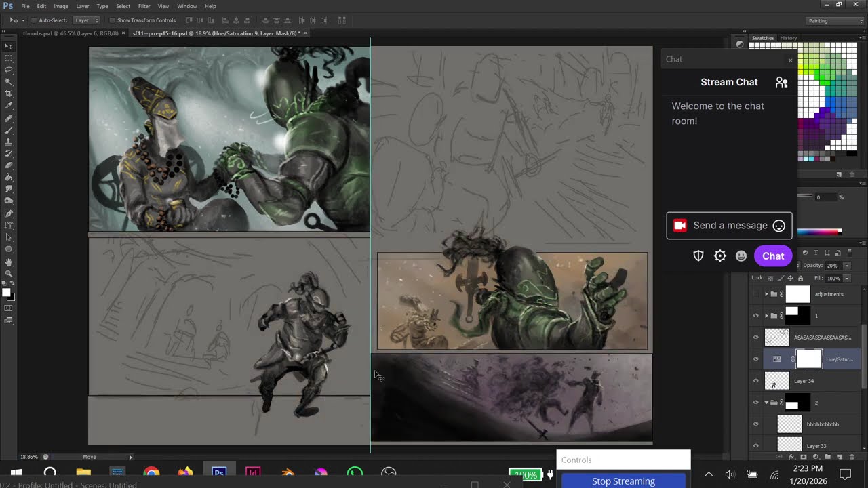Viewport: 868px width, 488px height.
Task: Enable Auto-Select checkbox
Action: (33, 20)
